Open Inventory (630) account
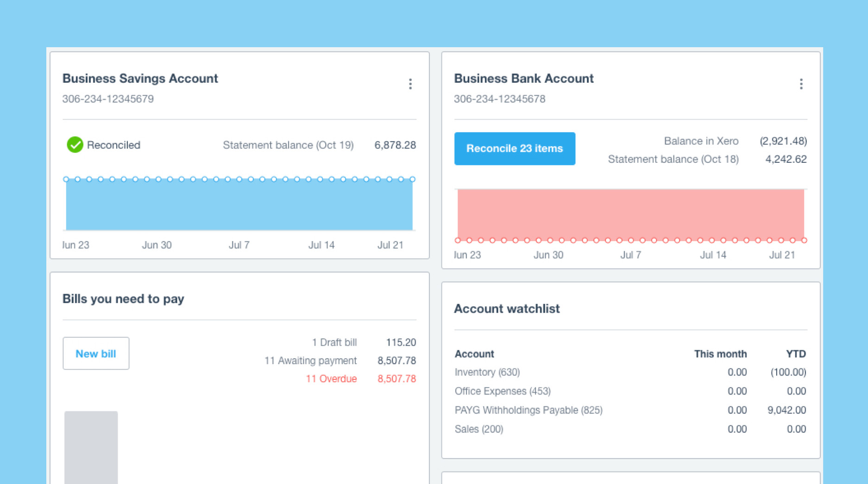 tap(487, 372)
